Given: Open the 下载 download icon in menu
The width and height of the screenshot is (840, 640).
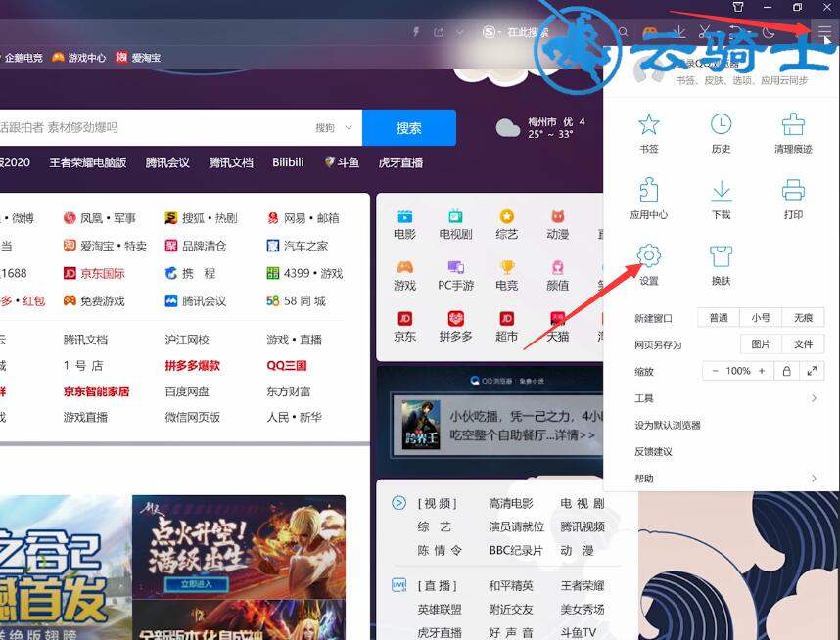Looking at the screenshot, I should click(722, 191).
